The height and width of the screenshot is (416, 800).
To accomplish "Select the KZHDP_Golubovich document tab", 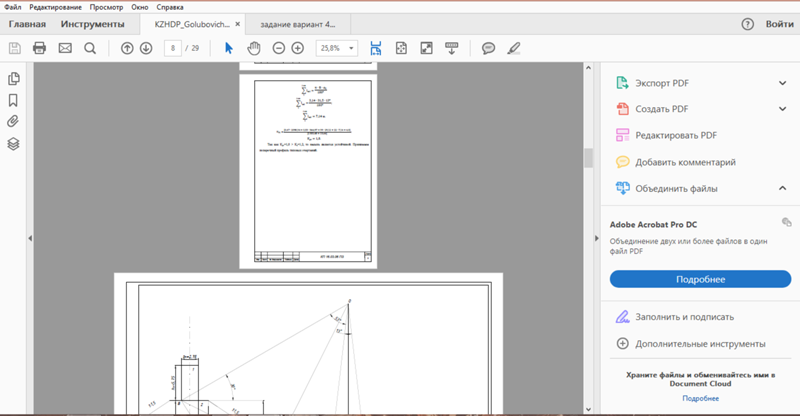I will [192, 25].
